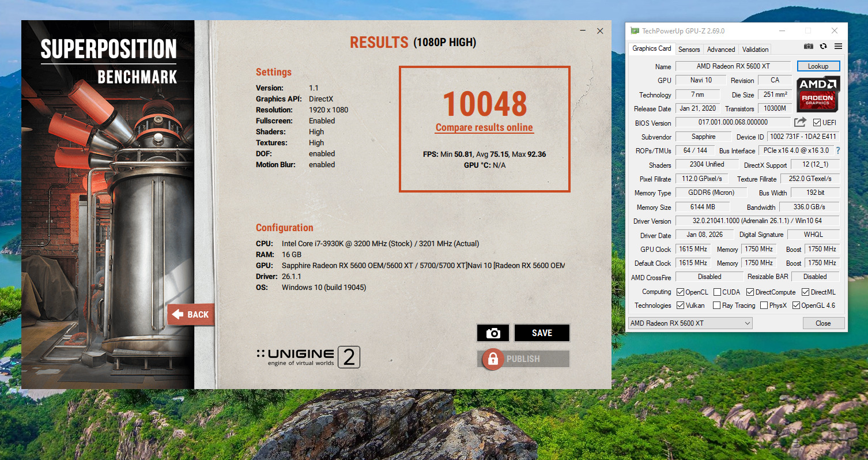Screen dimensions: 868x460
Task: Click the Transistors value 10300M
Action: tap(775, 108)
